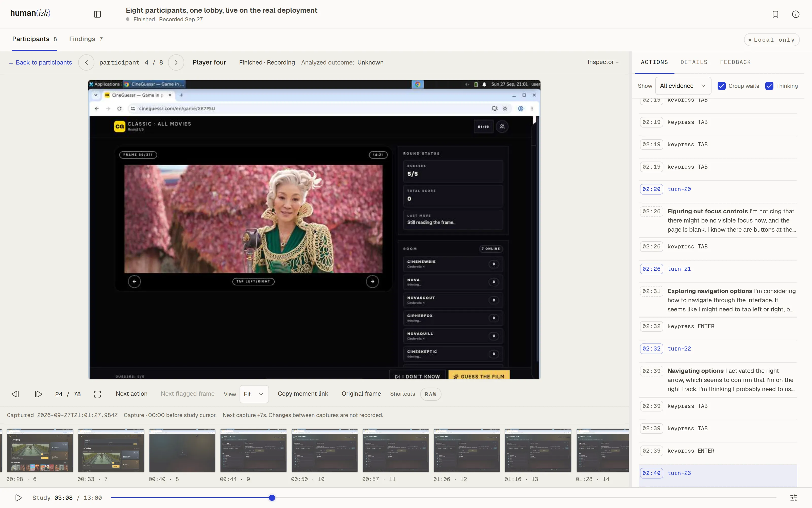The height and width of the screenshot is (508, 812).
Task: Step back one frame
Action: (x=15, y=394)
